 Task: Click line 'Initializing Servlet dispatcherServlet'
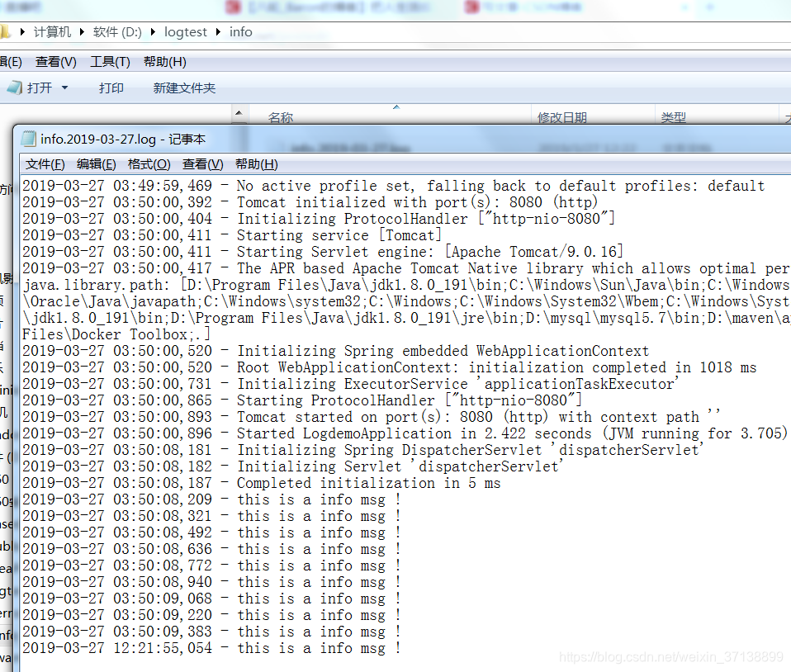click(x=292, y=466)
